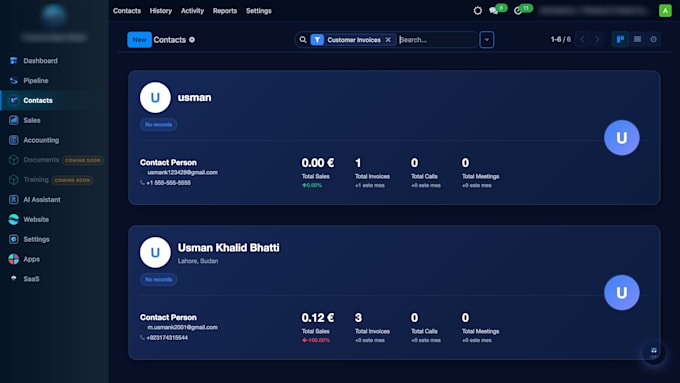This screenshot has width=680, height=383.
Task: Open the Apps module
Action: click(x=31, y=259)
